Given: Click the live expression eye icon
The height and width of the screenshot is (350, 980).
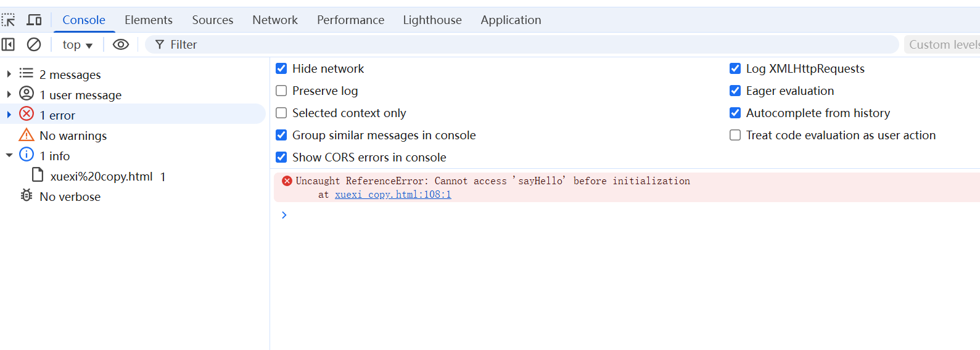Looking at the screenshot, I should tap(121, 44).
